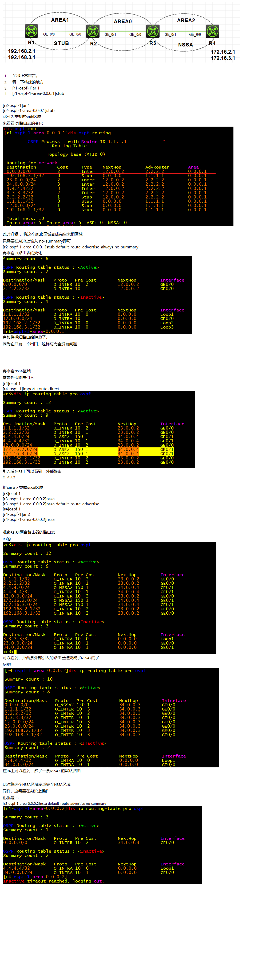This screenshot has height=980, width=274.
Task: Click the line '可以看到，那两条外部引入的路由已经变成了NSSA2的了'
Action: point(51,658)
